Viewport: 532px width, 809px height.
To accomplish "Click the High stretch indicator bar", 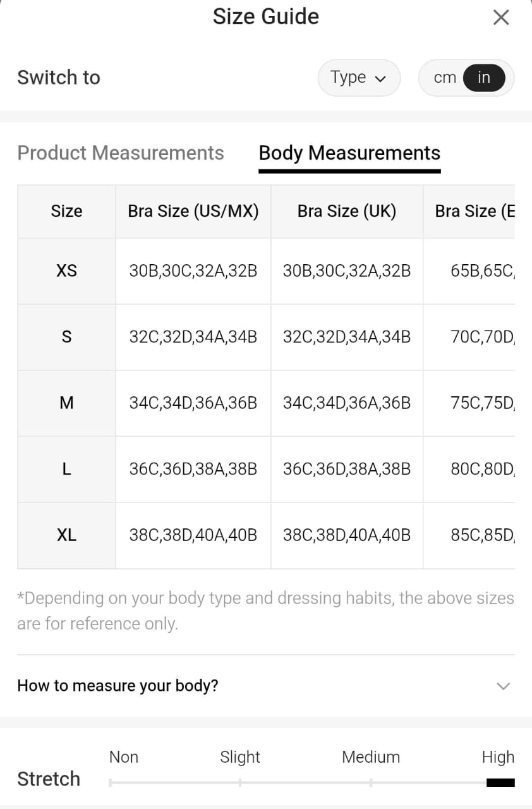I will click(500, 782).
